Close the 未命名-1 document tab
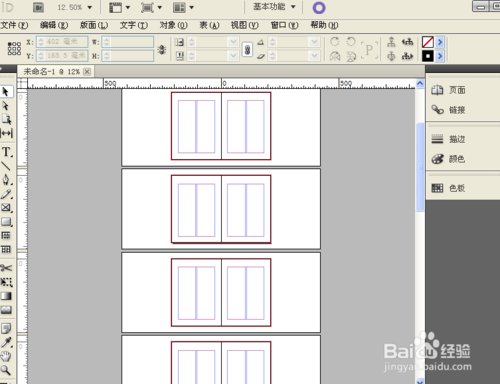The width and height of the screenshot is (500, 384). 87,72
